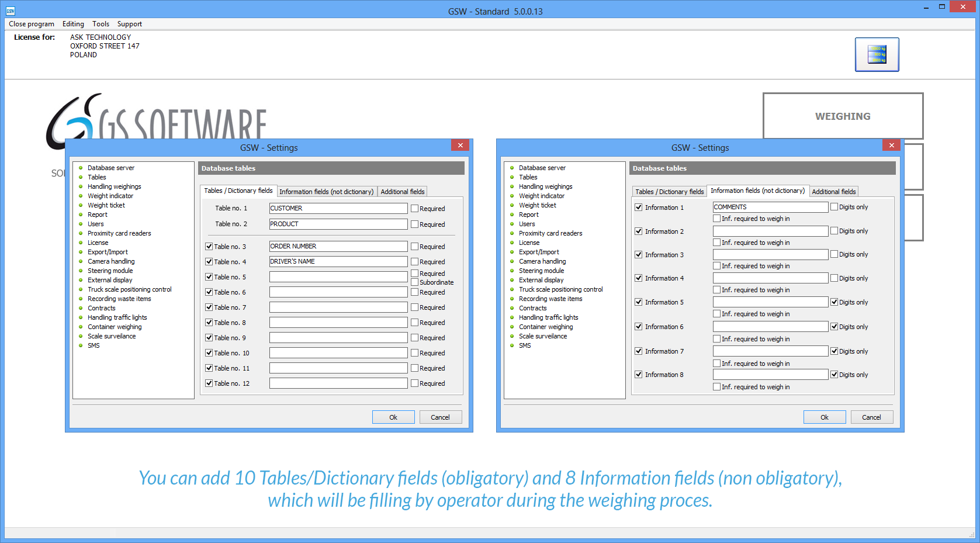Viewport: 980px width, 543px height.
Task: Click the Information 2 text field
Action: point(770,231)
